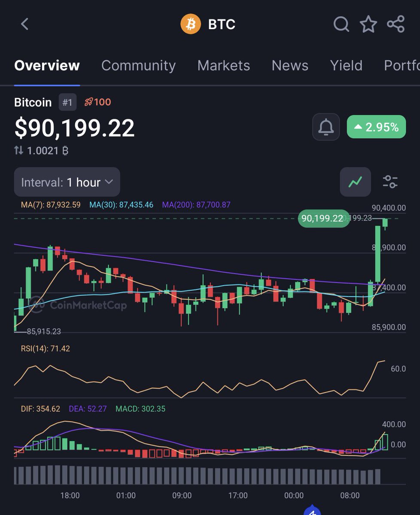Tap the green 90,199.22 price marker on chart
Viewport: 420px width, 515px height.
tap(323, 218)
